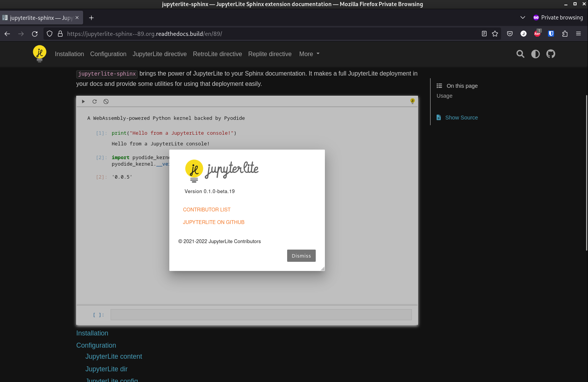
Task: Click the about dialog resize handle corner
Action: coord(323,269)
